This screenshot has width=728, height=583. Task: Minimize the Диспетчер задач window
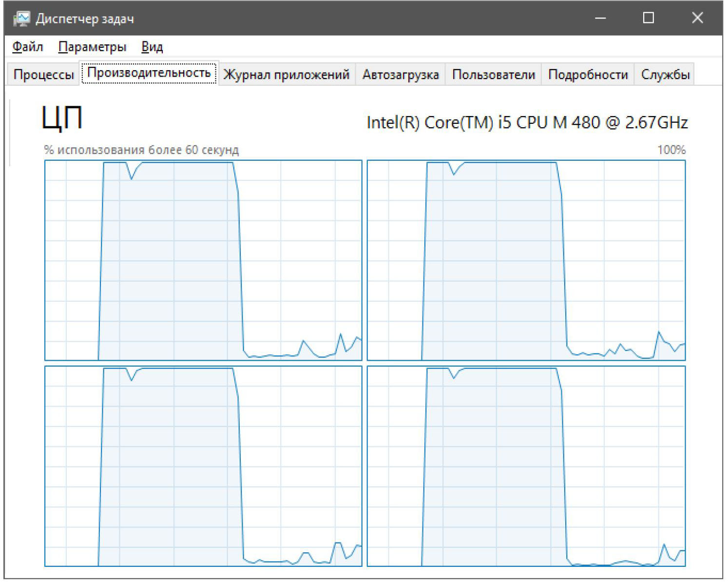pyautogui.click(x=600, y=19)
